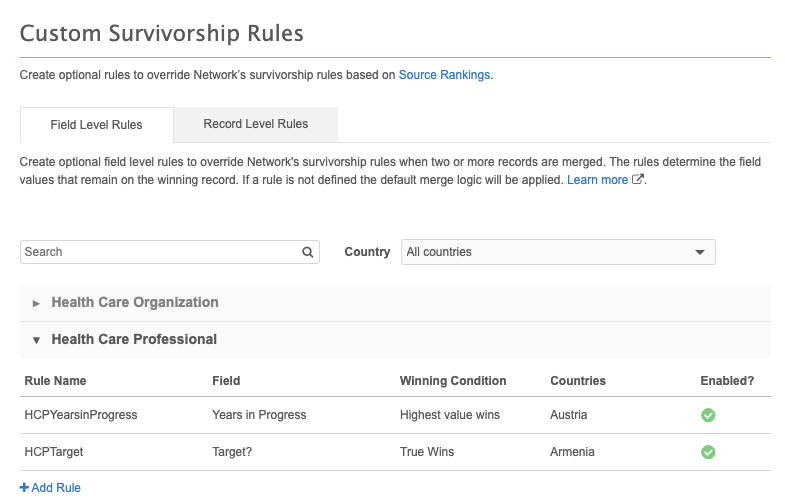Expand the Health Care Organization section
The image size is (785, 504).
coord(135,303)
